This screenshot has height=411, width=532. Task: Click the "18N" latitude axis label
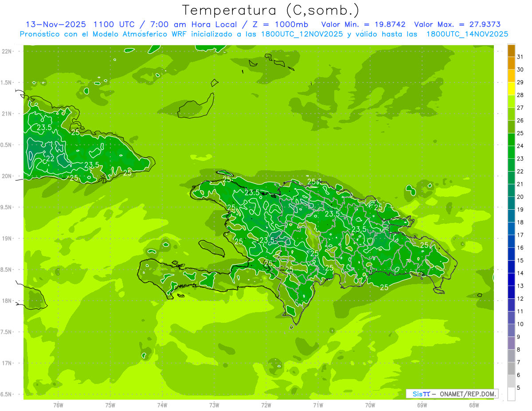[x=7, y=301]
